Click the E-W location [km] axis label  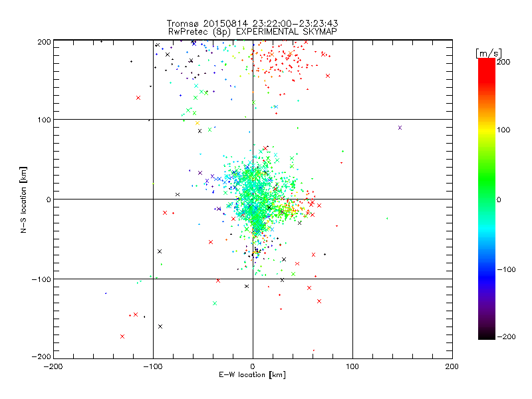pyautogui.click(x=252, y=375)
